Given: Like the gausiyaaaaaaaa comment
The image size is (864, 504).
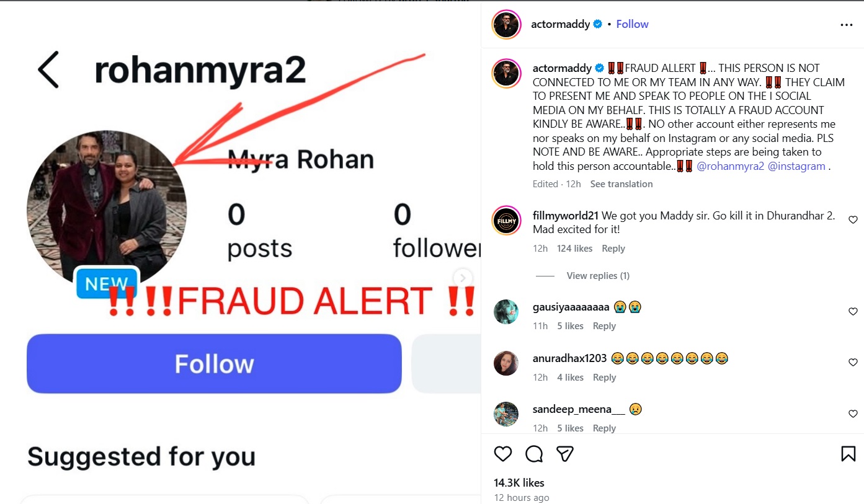Looking at the screenshot, I should coord(853,312).
